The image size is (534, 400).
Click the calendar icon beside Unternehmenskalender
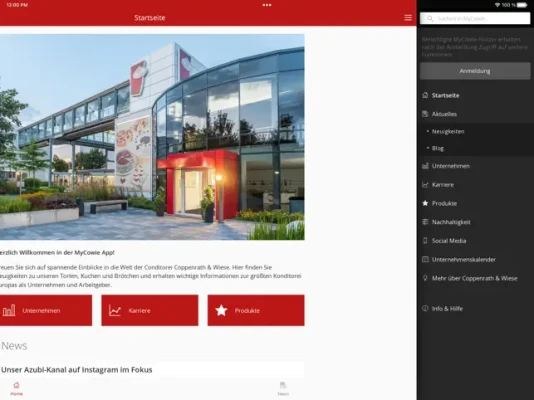[x=425, y=259]
